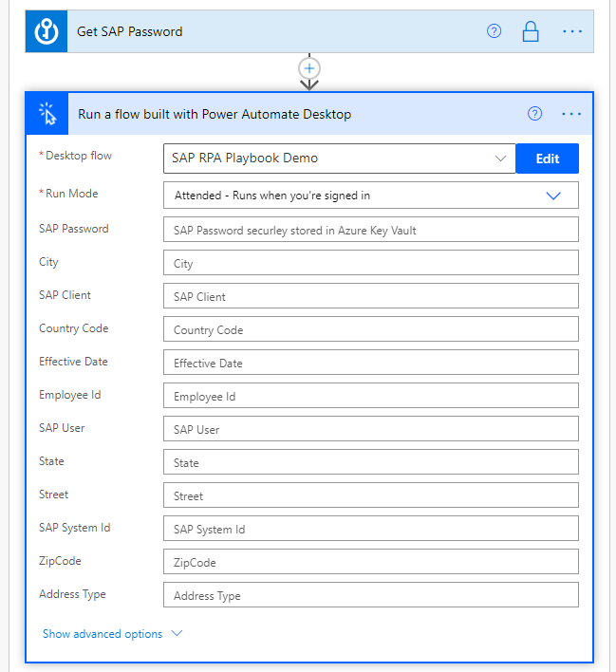Insert a new step with the plus button

click(309, 68)
